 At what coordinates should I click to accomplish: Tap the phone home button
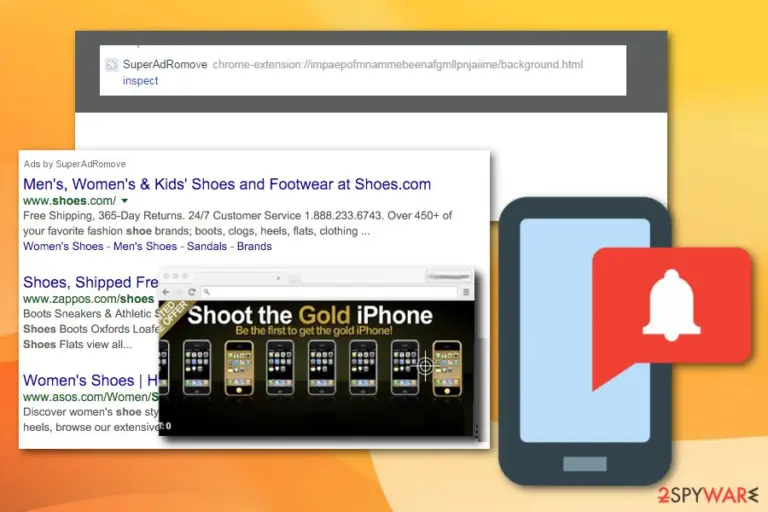coord(585,463)
